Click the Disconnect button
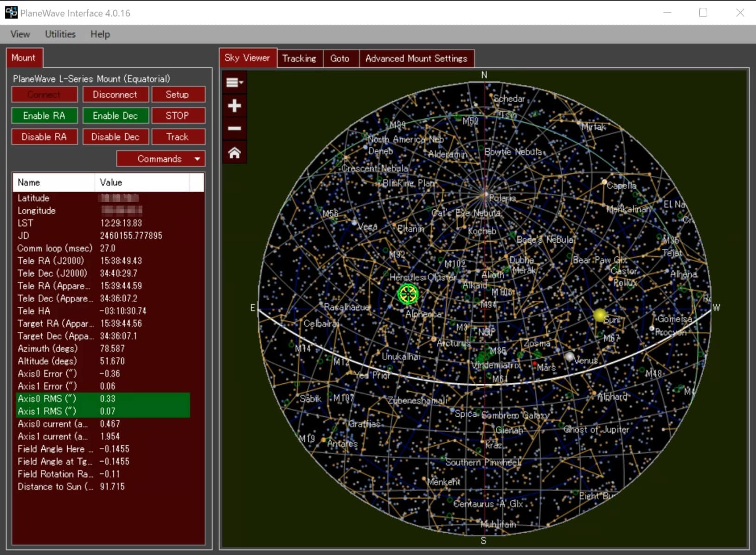The height and width of the screenshot is (555, 756). (x=115, y=94)
